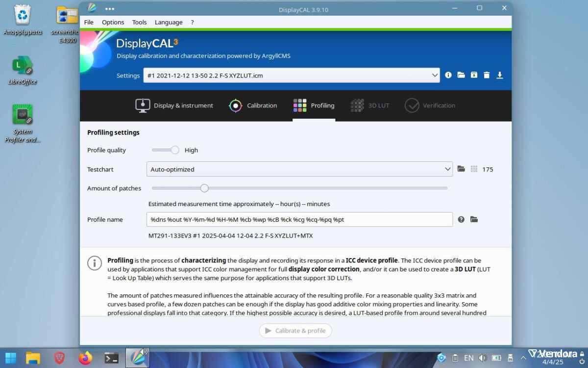Viewport: 588px width, 368px height.
Task: Download profile with the arrow icon beside Settings
Action: click(499, 75)
